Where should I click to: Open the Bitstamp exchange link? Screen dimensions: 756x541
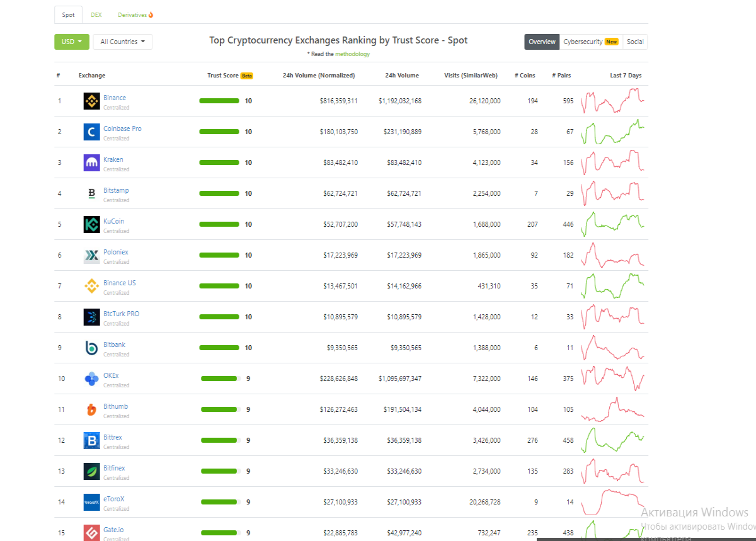click(x=116, y=190)
